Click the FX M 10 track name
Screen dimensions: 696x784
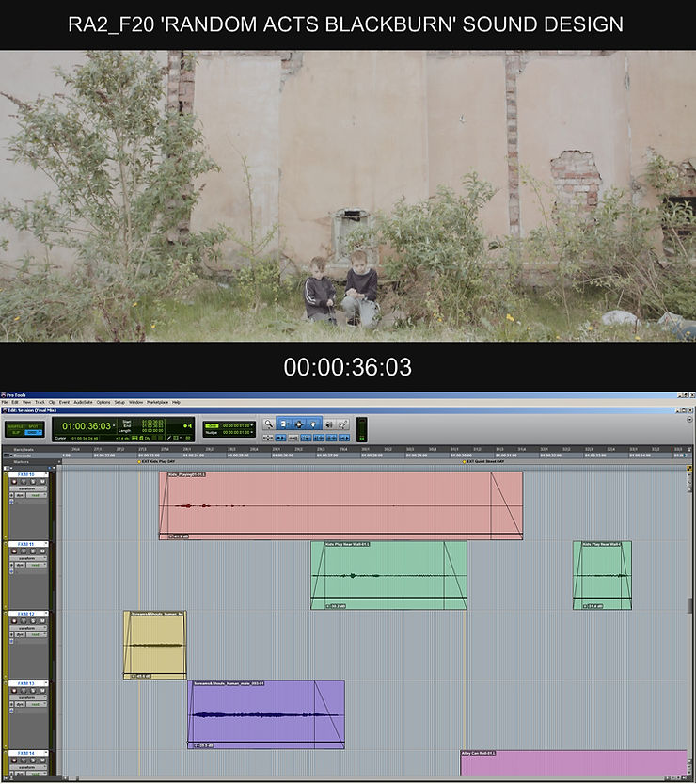(26, 474)
